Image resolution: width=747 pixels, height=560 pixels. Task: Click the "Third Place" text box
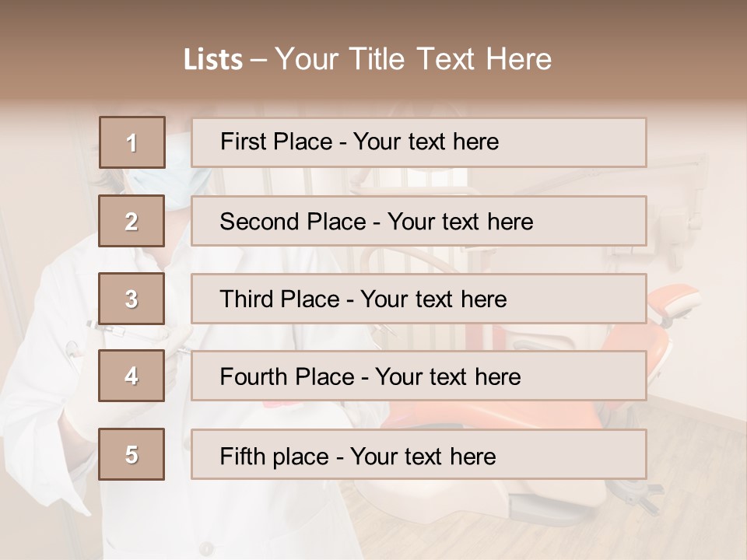(419, 299)
